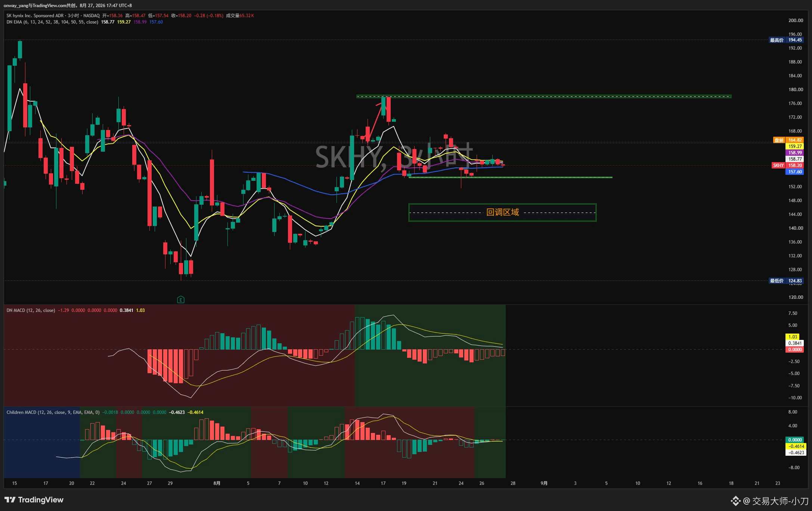Click the 152.00 price axis tick
This screenshot has height=511, width=812.
[x=796, y=187]
